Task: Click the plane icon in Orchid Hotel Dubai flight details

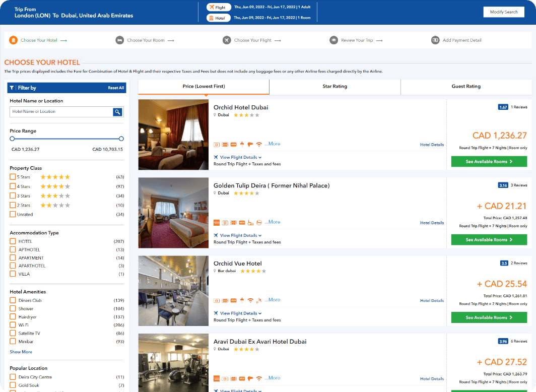Action: [x=216, y=157]
